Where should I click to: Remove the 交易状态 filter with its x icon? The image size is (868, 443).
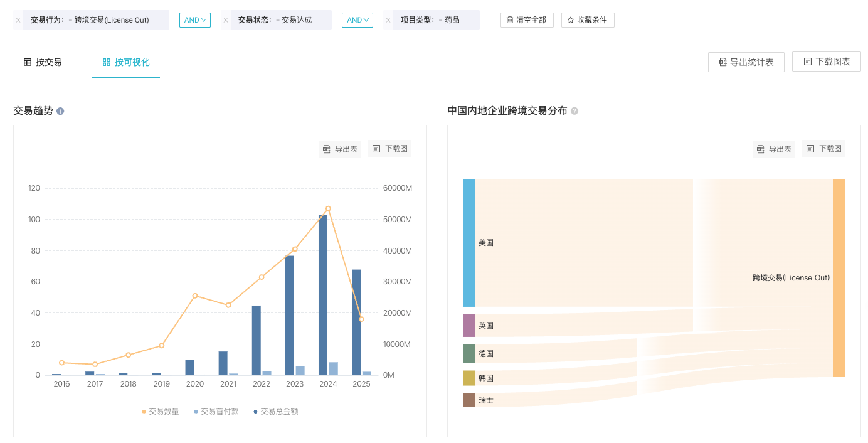click(x=226, y=20)
